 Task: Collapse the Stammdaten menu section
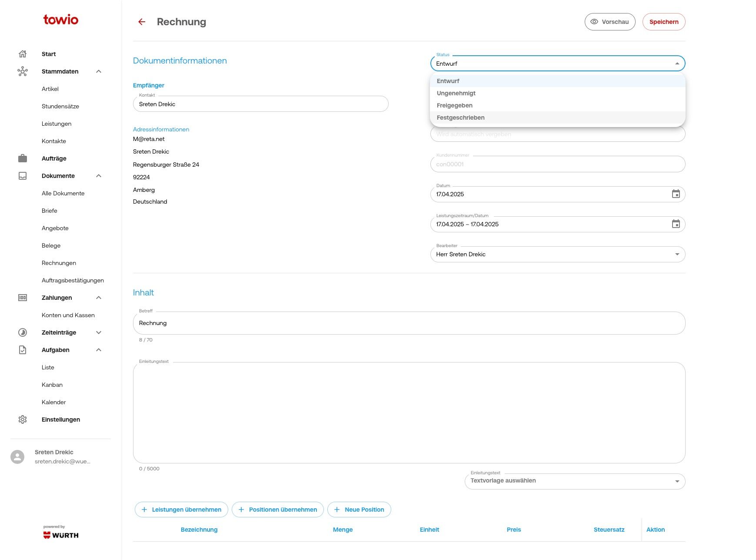point(99,71)
